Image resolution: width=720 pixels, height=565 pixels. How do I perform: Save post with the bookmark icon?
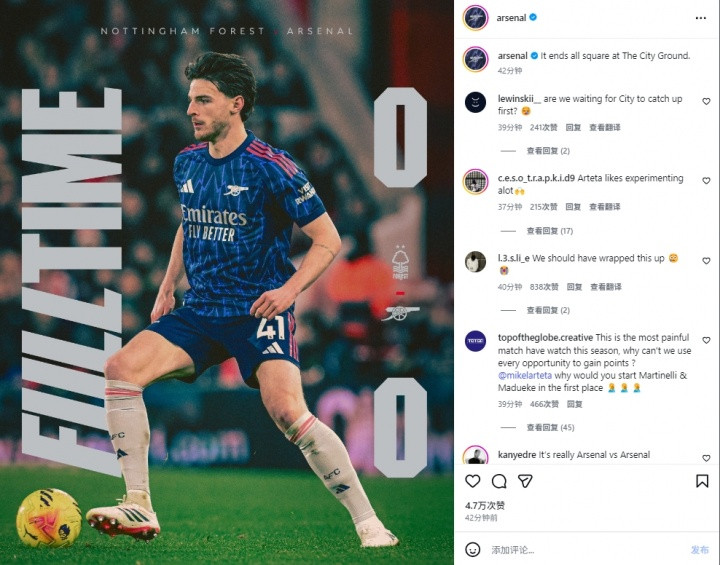(702, 481)
